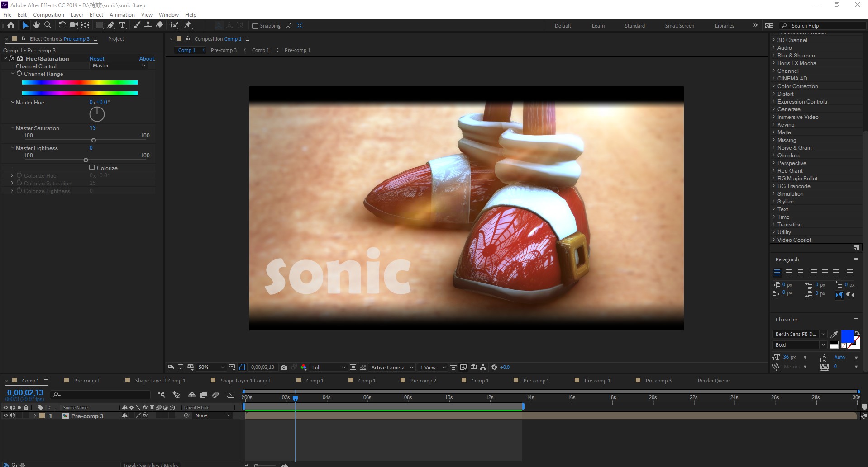The height and width of the screenshot is (467, 868).
Task: Mute audio for the Pre-comp 3 layer
Action: 13,415
